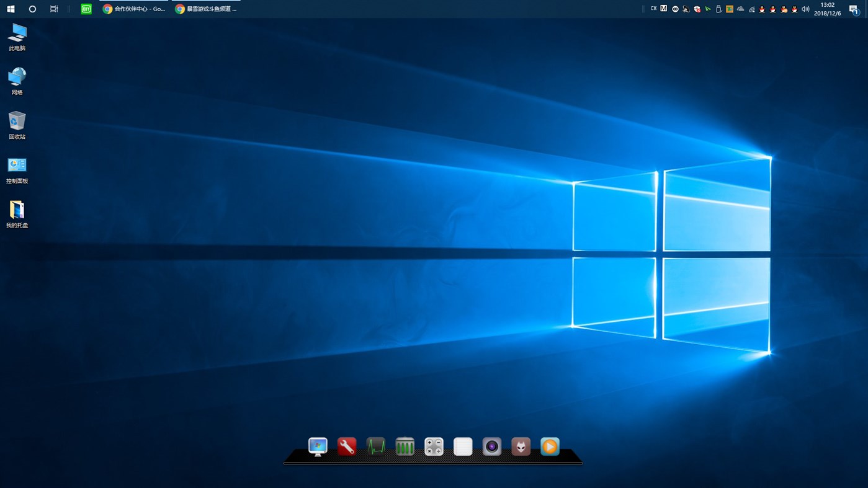This screenshot has width=868, height=488.
Task: Open a QQ penguin icon in the system tray
Action: [761, 9]
